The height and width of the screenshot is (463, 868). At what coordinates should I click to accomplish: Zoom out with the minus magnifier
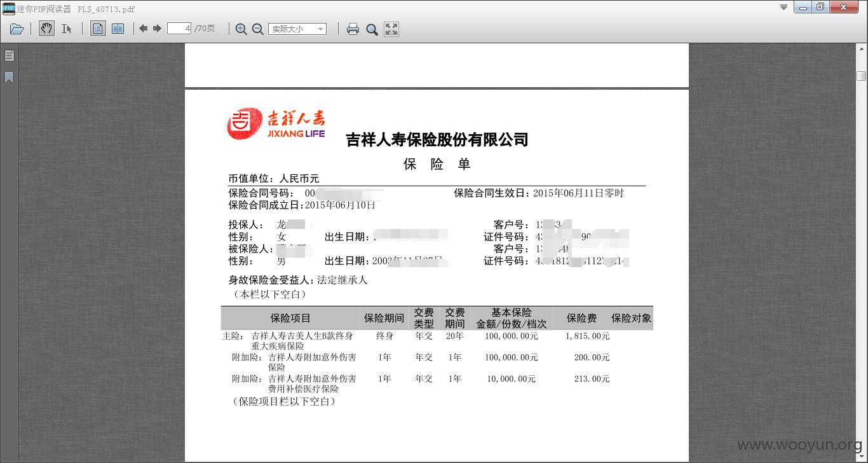[257, 29]
